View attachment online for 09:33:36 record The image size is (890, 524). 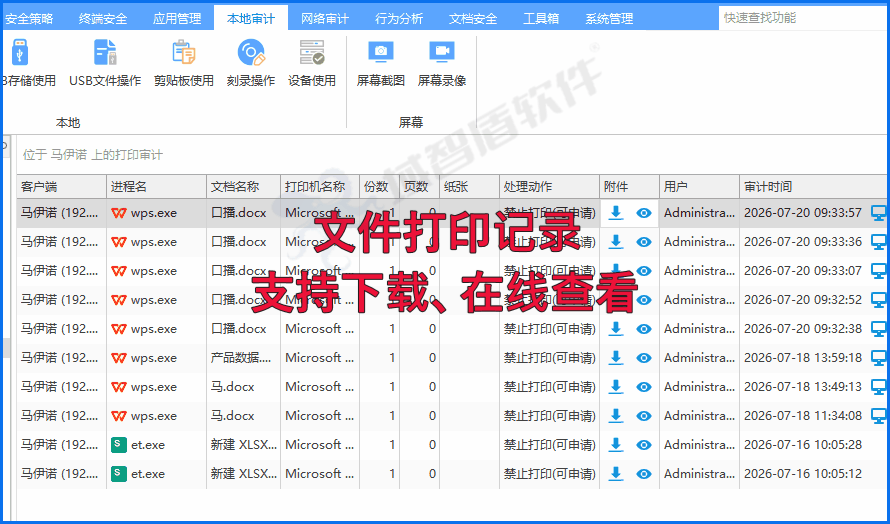(x=644, y=242)
